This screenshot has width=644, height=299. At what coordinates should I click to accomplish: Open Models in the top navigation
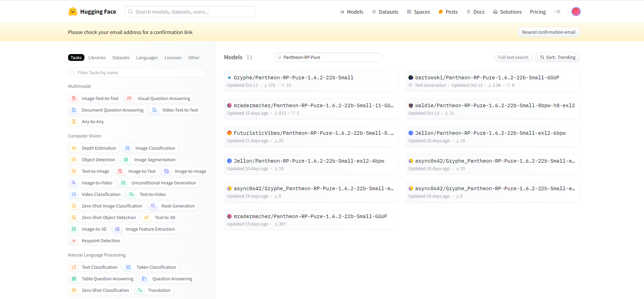(351, 12)
